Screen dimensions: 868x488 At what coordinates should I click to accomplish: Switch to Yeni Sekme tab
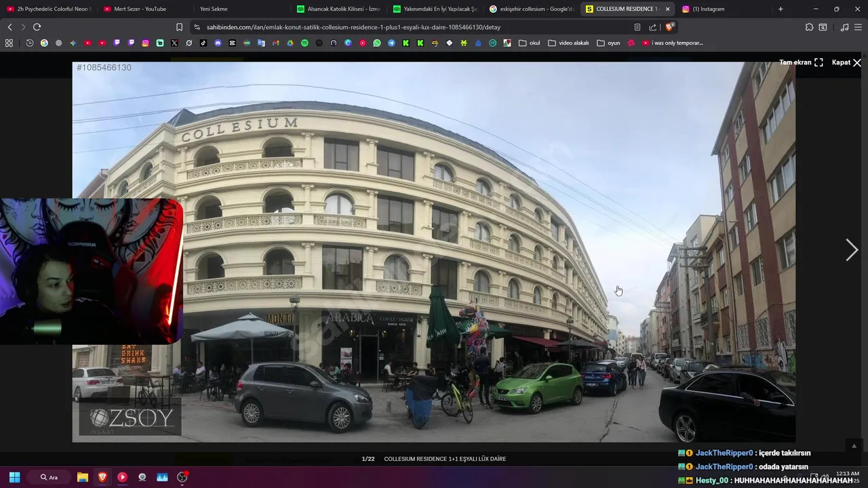point(241,9)
